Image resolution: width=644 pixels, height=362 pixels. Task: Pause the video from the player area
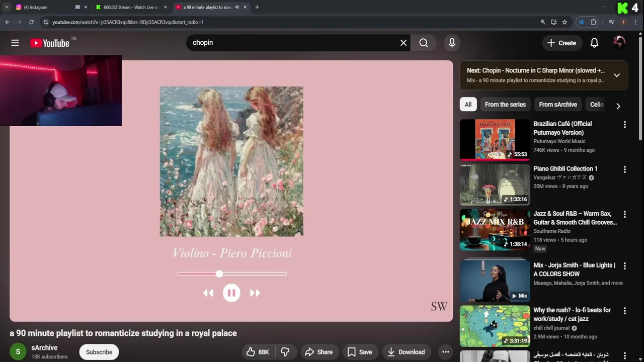pos(231,293)
